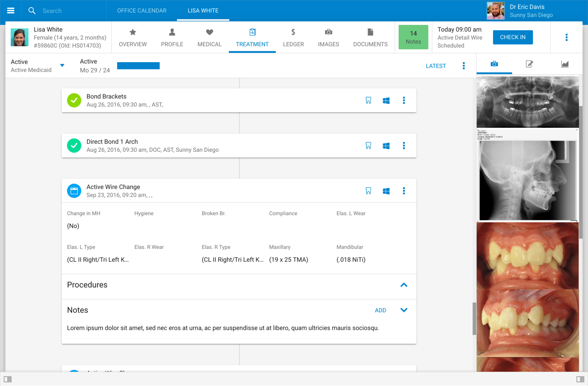Open Active Wire Change more options
Image resolution: width=588 pixels, height=386 pixels.
coord(404,191)
